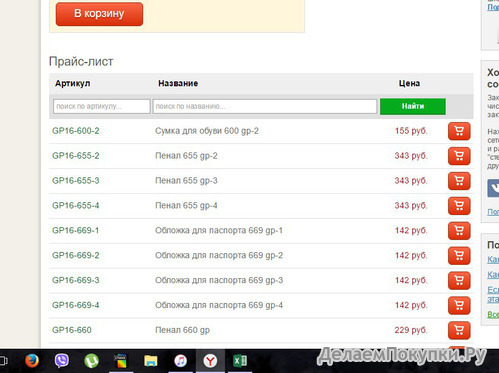Open Viber from the taskbar
The image size is (499, 373).
click(62, 361)
